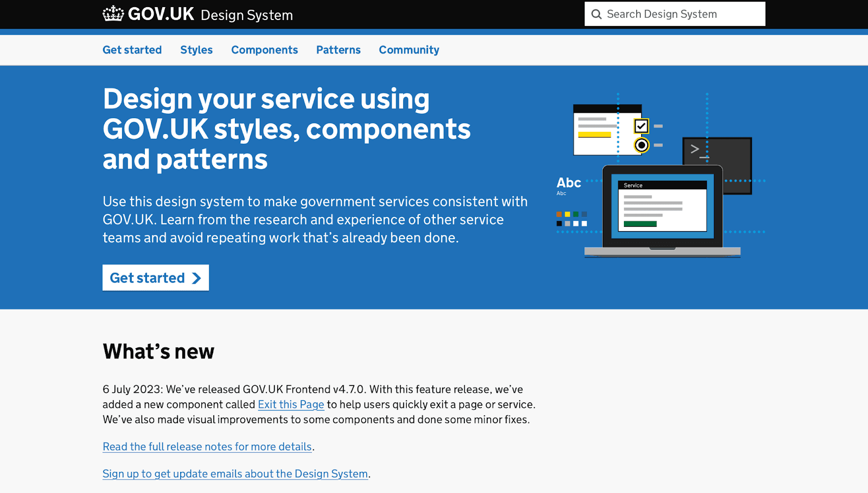Click the What's new heading

click(x=158, y=351)
